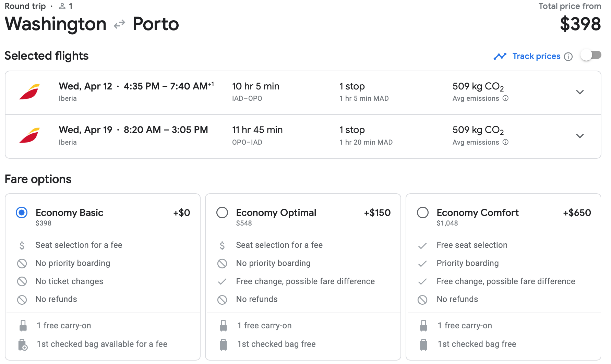The image size is (611, 364).
Task: Click the Track prices link
Action: tap(536, 56)
